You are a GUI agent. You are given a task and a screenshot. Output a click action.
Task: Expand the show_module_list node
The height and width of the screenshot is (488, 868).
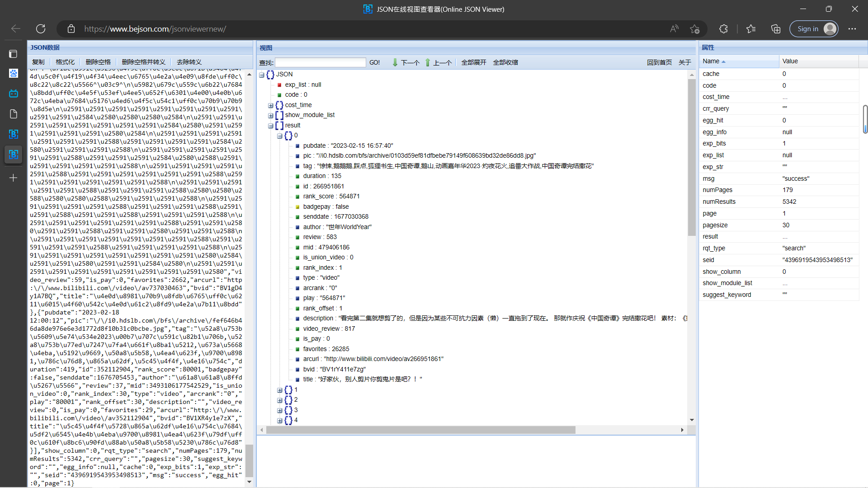[x=271, y=116]
